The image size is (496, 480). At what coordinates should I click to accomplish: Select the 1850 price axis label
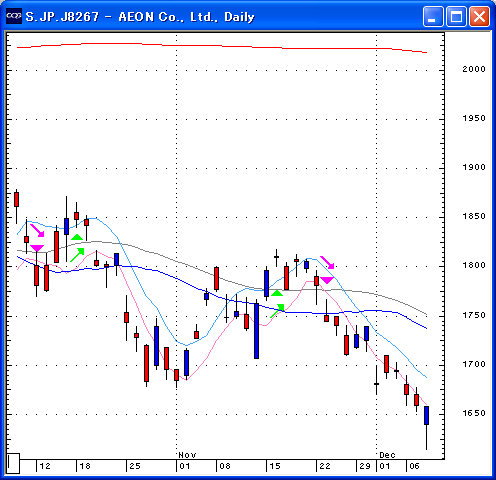click(474, 216)
